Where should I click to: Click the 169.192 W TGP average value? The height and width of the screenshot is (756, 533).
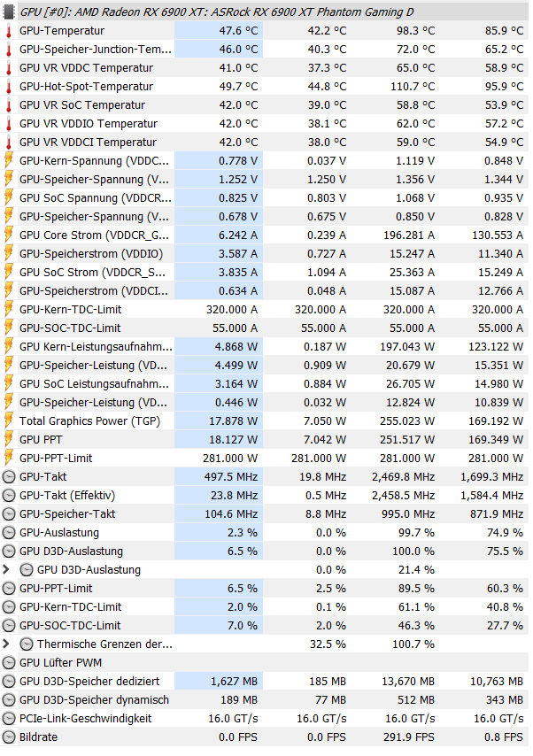click(496, 421)
